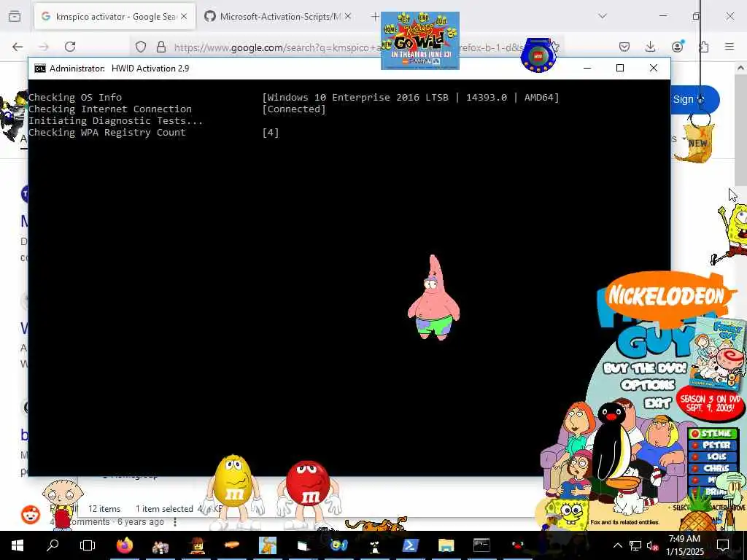This screenshot has height=560, width=747.
Task: Open File Explorer from the taskbar
Action: point(446,545)
